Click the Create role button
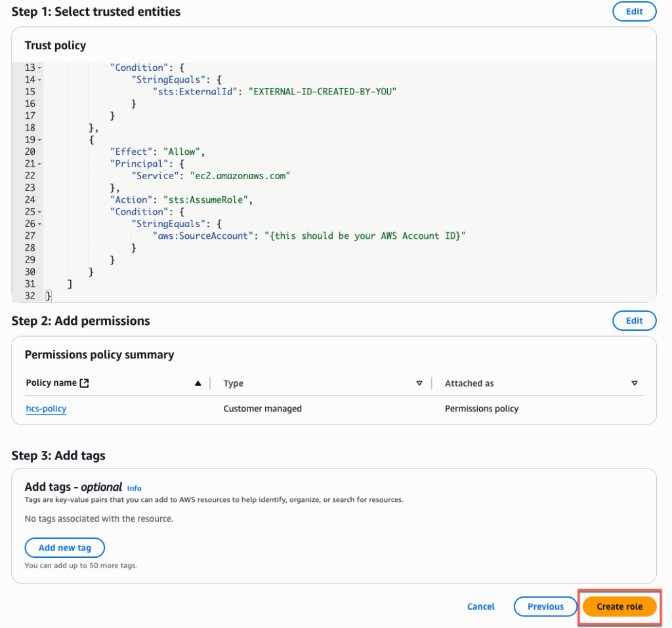The height and width of the screenshot is (628, 672). pos(619,606)
